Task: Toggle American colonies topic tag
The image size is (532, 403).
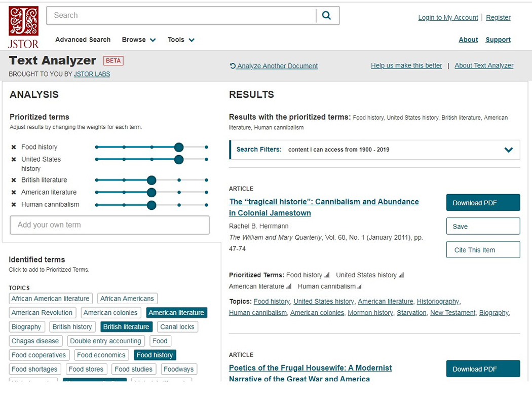Action: pyautogui.click(x=110, y=313)
